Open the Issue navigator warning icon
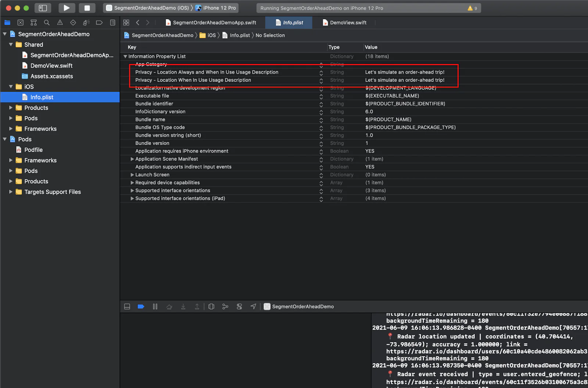The height and width of the screenshot is (388, 588). point(60,23)
